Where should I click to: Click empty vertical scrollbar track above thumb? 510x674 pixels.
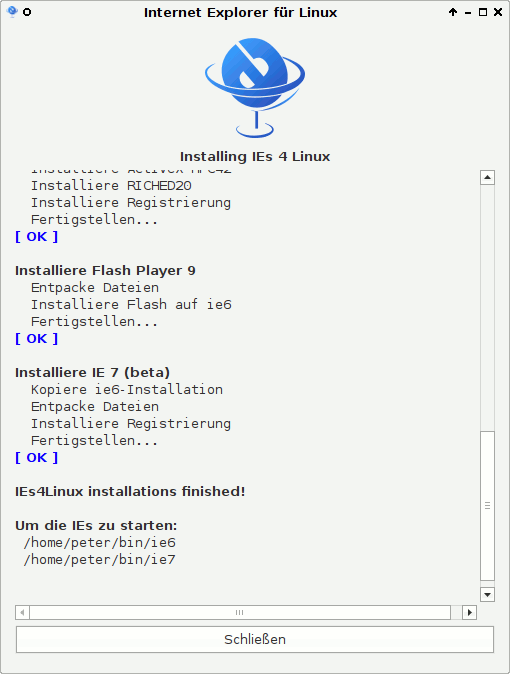(x=487, y=307)
